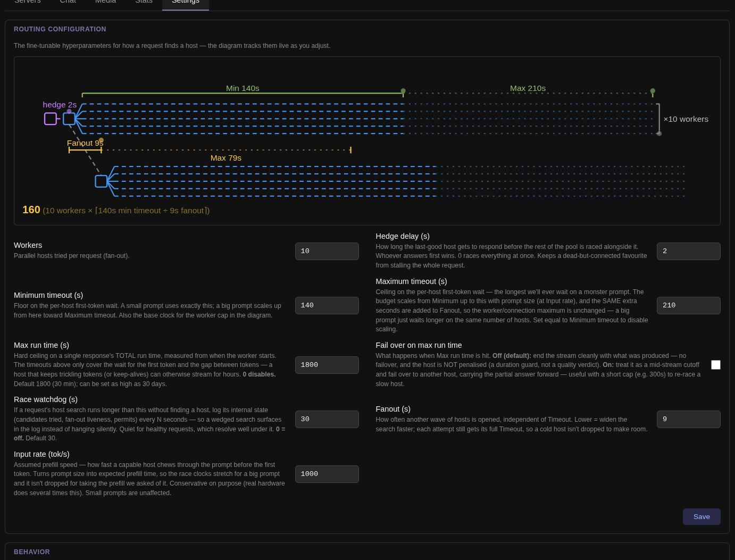Click the Maximum timeout field showing 210
Image resolution: width=735 pixels, height=560 pixels.
689,305
